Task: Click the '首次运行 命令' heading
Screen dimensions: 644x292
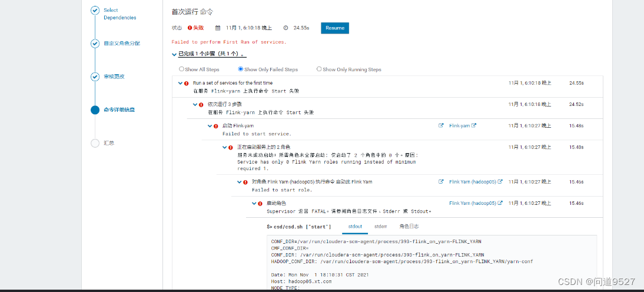Action: (192, 12)
